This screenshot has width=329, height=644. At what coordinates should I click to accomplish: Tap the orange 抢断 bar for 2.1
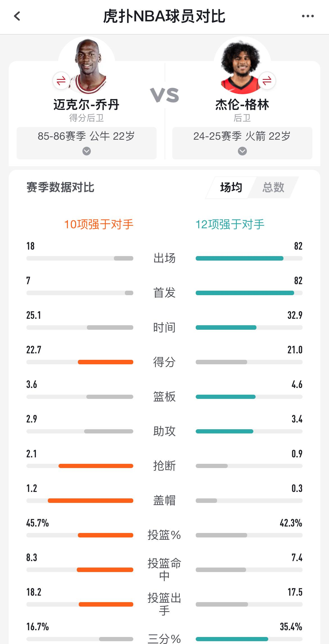click(x=96, y=466)
